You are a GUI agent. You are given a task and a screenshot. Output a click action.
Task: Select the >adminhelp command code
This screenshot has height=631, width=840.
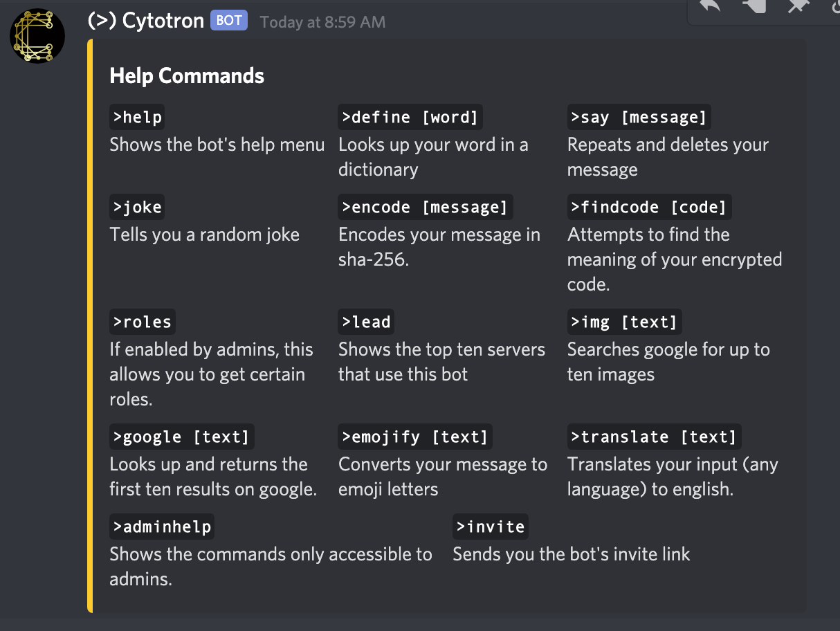[162, 527]
